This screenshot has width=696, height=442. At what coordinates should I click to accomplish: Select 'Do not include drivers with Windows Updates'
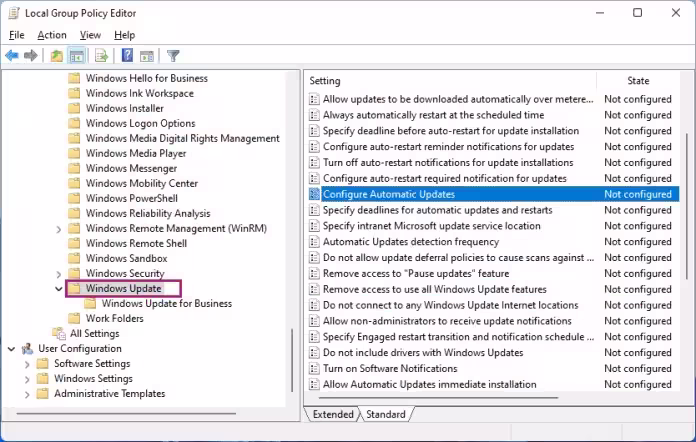click(x=423, y=352)
